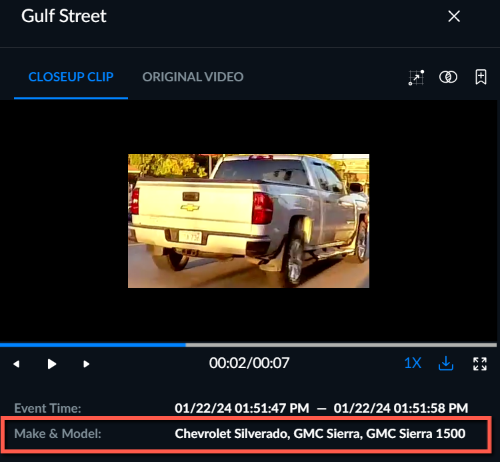Click the overlapping circles similarity search icon
The image size is (500, 462).
(x=448, y=77)
